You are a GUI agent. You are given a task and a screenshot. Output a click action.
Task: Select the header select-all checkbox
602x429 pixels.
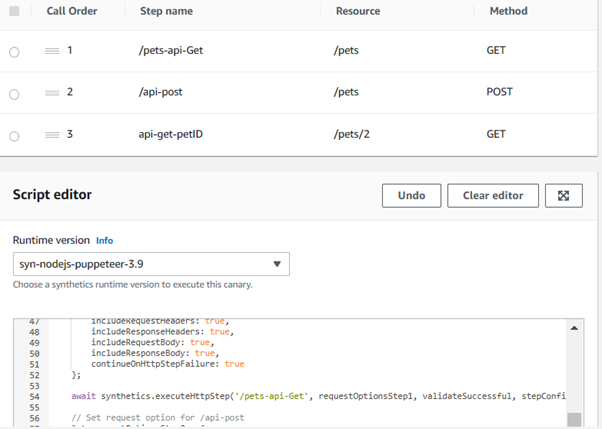[x=14, y=12]
